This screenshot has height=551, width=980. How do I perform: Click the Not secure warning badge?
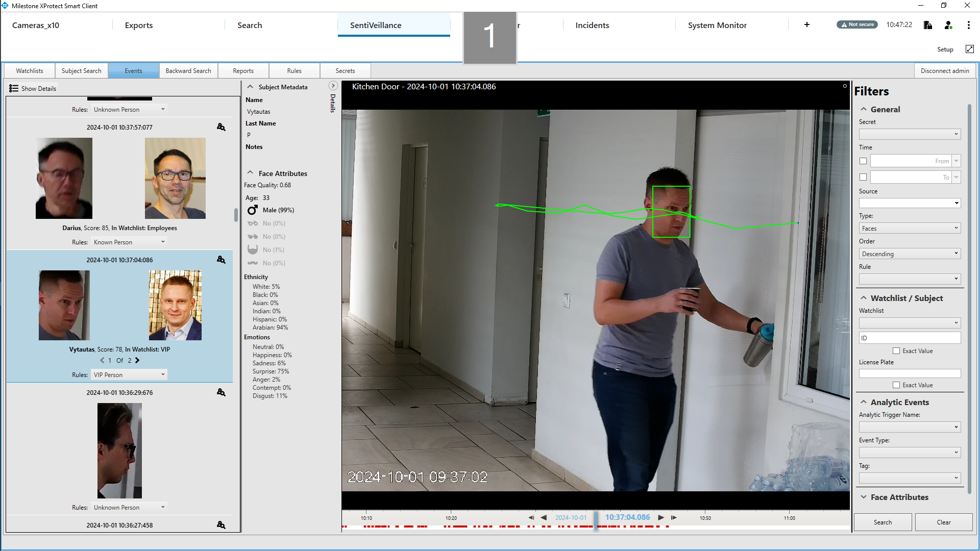[x=857, y=24]
